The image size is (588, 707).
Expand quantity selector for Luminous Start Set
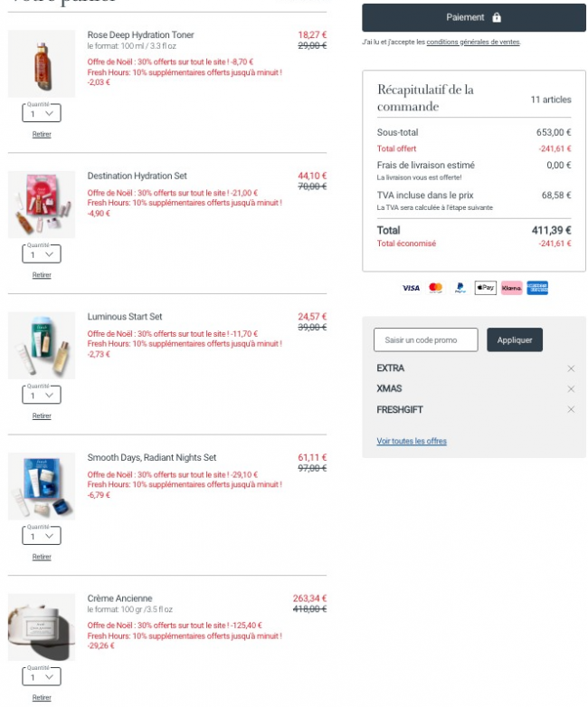(x=42, y=396)
